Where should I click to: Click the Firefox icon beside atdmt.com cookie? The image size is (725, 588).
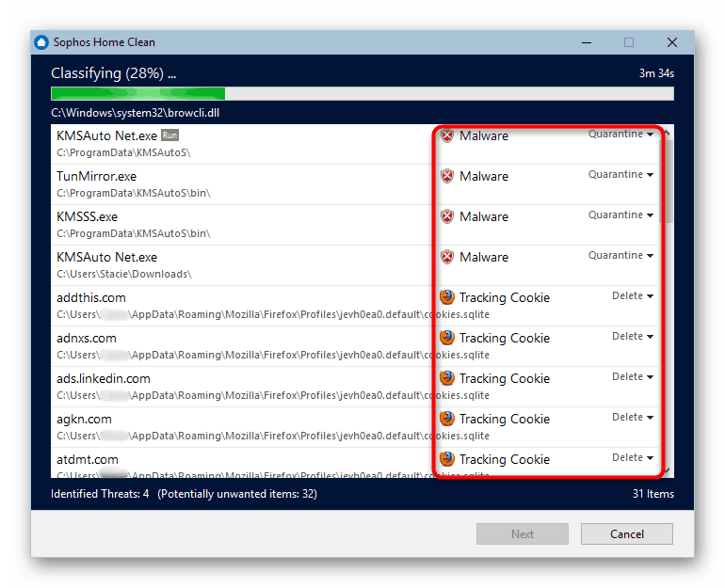click(x=447, y=459)
